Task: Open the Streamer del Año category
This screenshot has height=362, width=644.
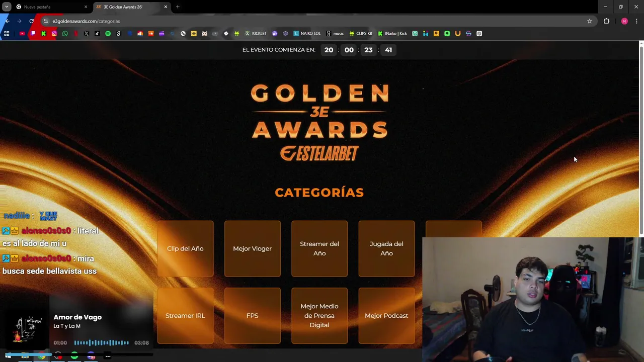Action: (319, 248)
